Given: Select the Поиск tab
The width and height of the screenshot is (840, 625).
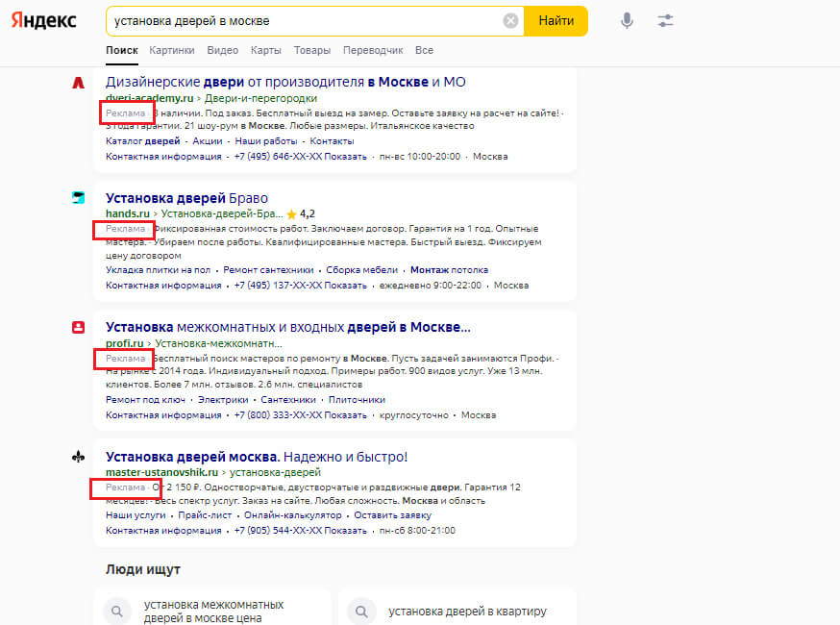Looking at the screenshot, I should click(x=122, y=50).
